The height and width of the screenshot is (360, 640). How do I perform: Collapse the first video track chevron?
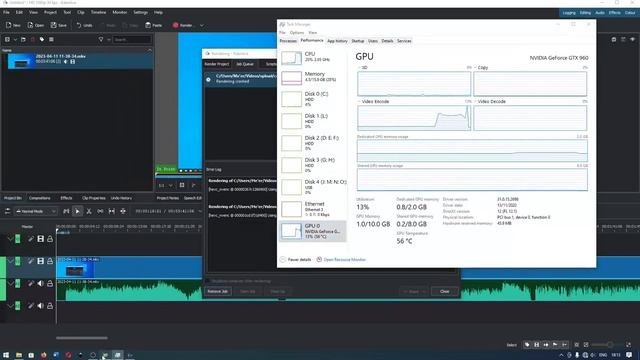(x=10, y=239)
